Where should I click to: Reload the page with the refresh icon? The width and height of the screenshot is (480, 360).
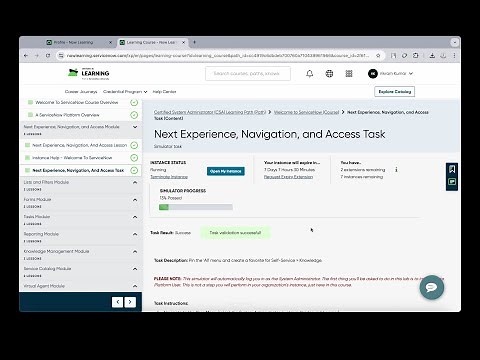48,56
